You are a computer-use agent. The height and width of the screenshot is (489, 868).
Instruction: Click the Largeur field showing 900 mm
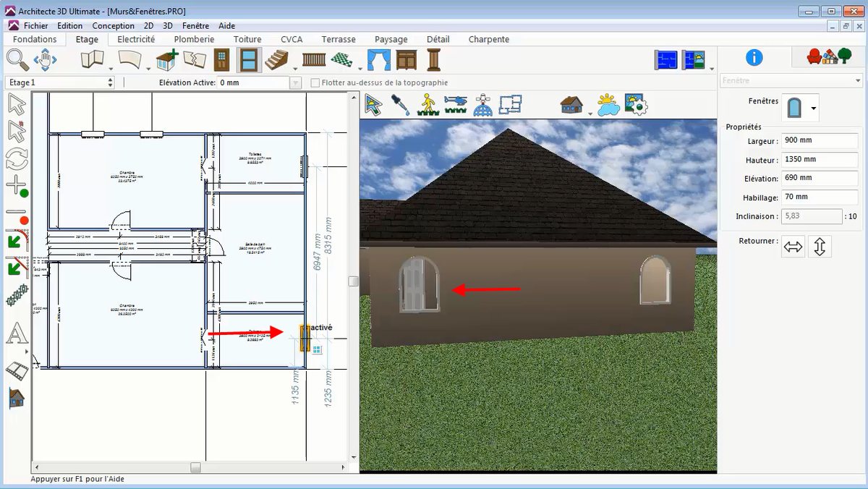(819, 141)
